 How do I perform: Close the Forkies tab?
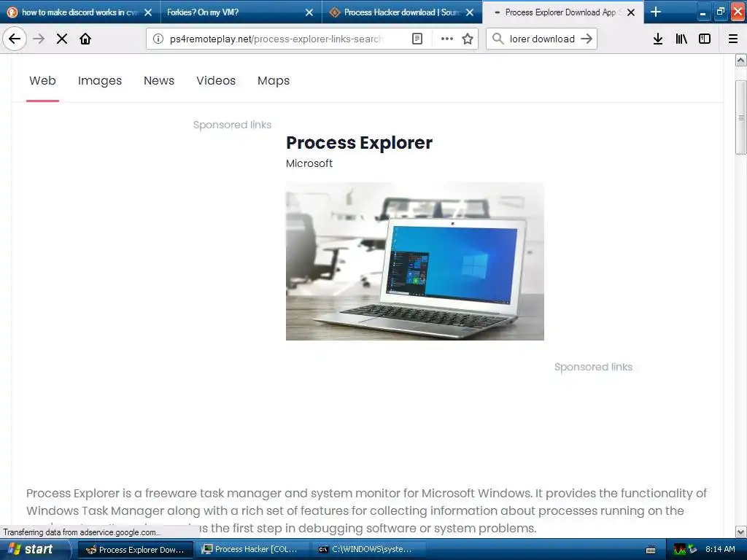click(309, 12)
